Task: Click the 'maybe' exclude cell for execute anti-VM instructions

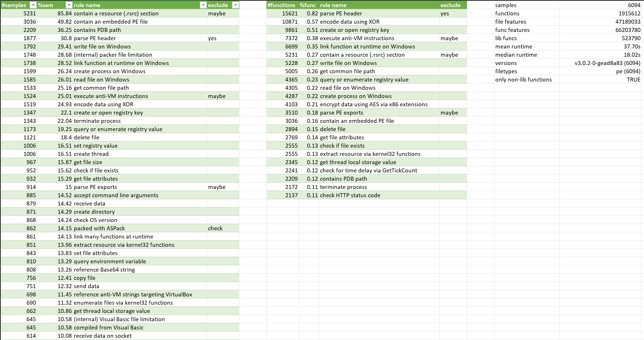Action: click(x=217, y=96)
